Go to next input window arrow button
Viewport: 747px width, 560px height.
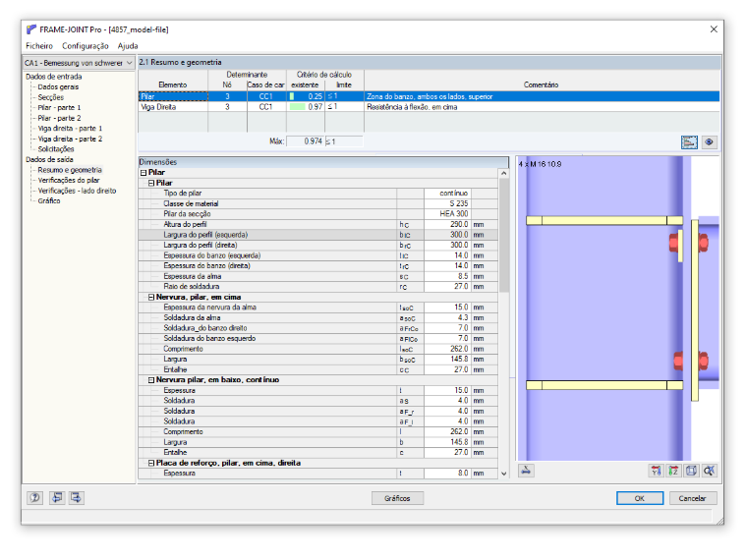(77, 498)
